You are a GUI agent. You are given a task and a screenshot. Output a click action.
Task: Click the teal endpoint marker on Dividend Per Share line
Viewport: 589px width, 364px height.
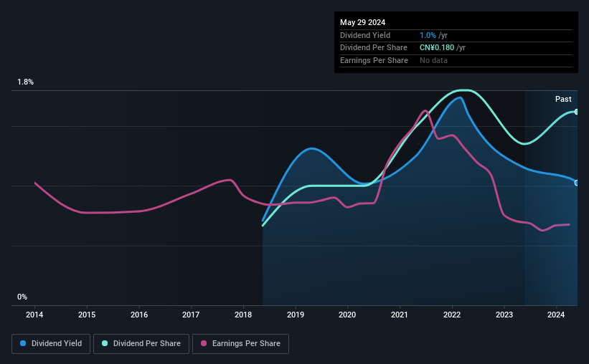pos(577,112)
